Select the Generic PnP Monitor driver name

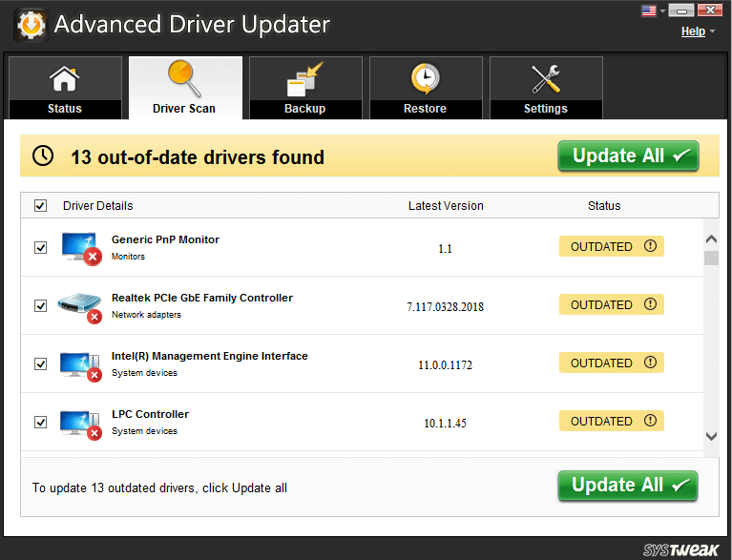(165, 239)
